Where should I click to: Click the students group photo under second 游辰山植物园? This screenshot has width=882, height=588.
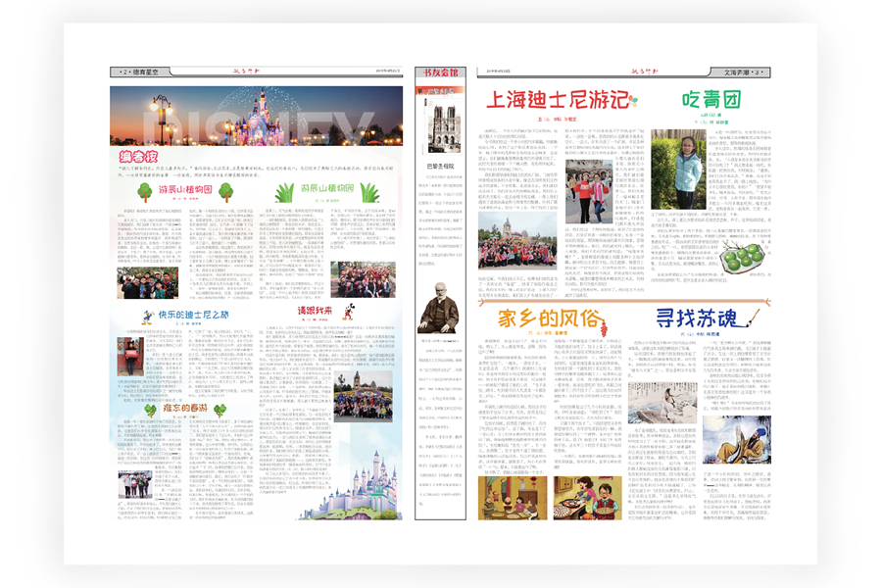click(363, 279)
